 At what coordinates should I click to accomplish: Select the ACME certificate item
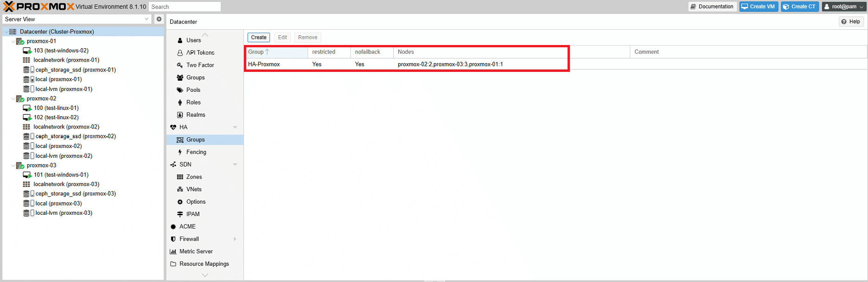pos(187,226)
